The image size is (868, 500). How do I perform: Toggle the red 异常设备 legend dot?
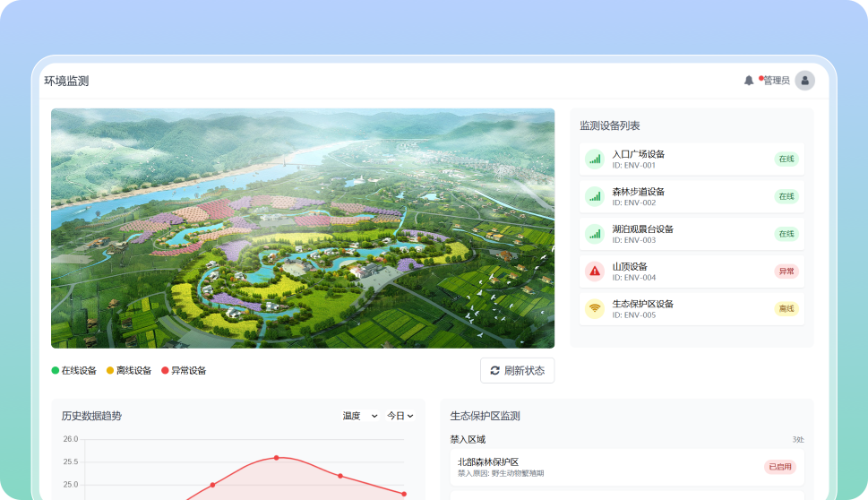point(165,371)
